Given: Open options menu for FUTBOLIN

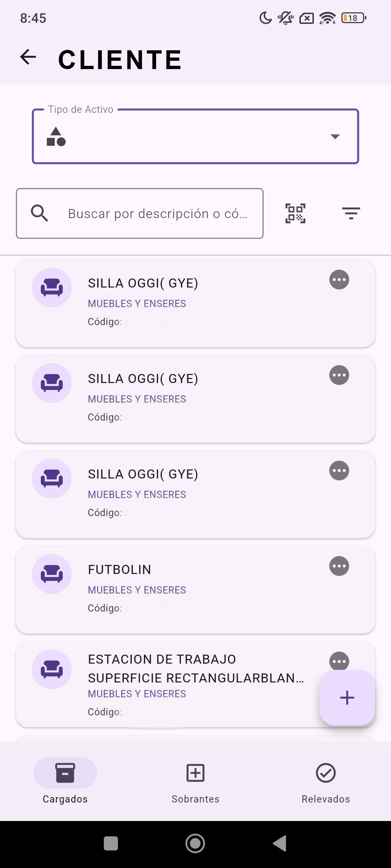Looking at the screenshot, I should pos(339,566).
